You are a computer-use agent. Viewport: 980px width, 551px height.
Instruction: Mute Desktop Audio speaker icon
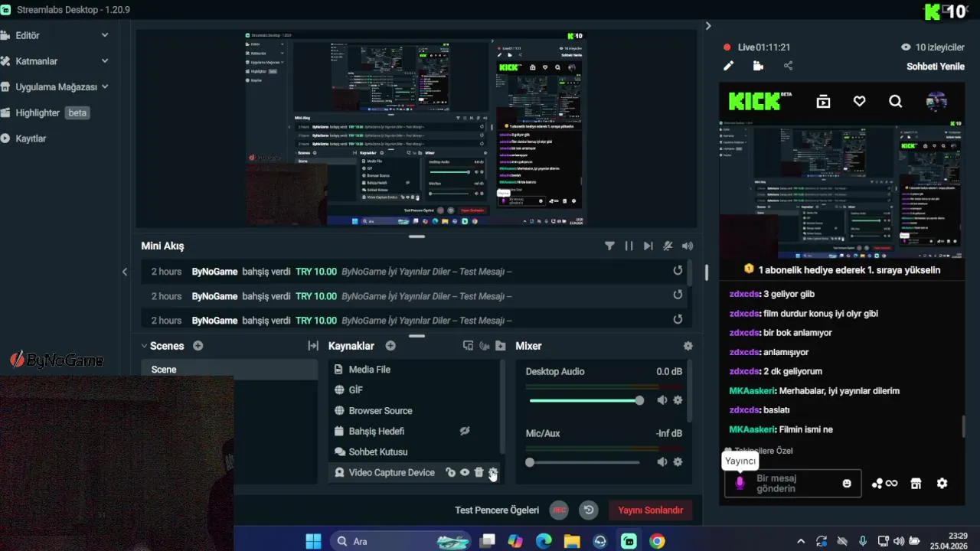[662, 400]
